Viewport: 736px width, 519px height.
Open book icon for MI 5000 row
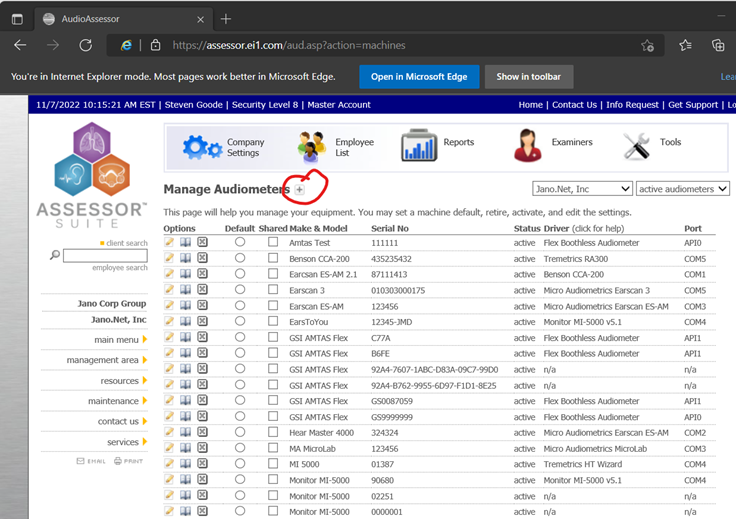[186, 464]
